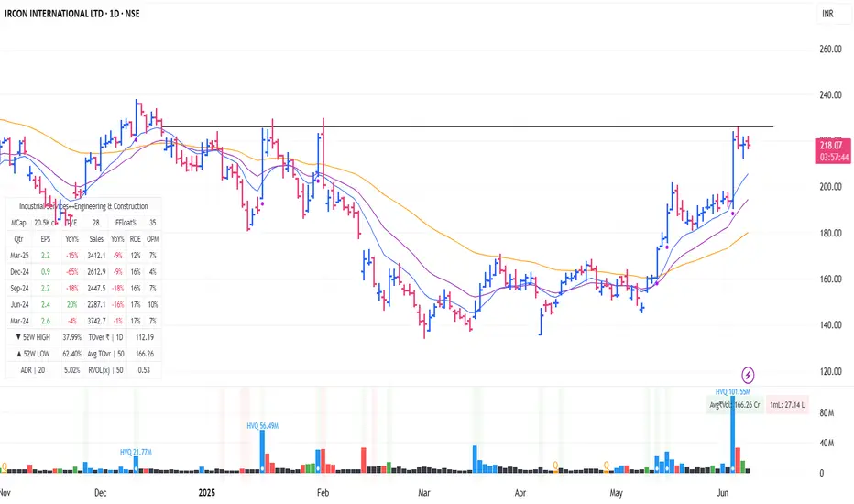Click the Avg TOvr | 50 label
Screen dimensions: 854x504
[x=106, y=354]
